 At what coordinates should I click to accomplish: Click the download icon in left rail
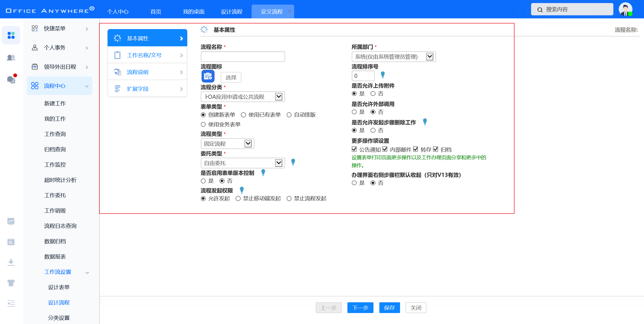pos(11,262)
